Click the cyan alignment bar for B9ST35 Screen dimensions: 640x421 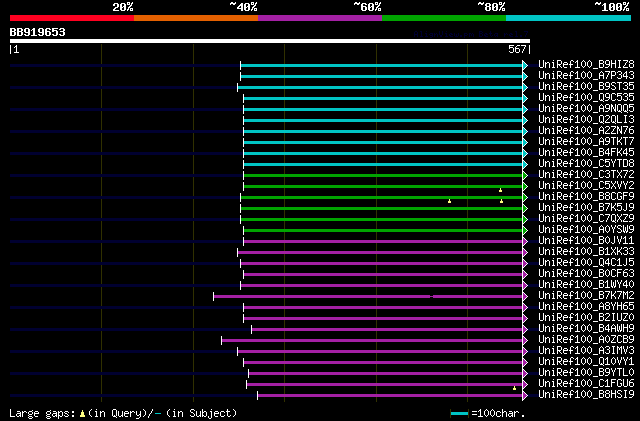pos(380,87)
